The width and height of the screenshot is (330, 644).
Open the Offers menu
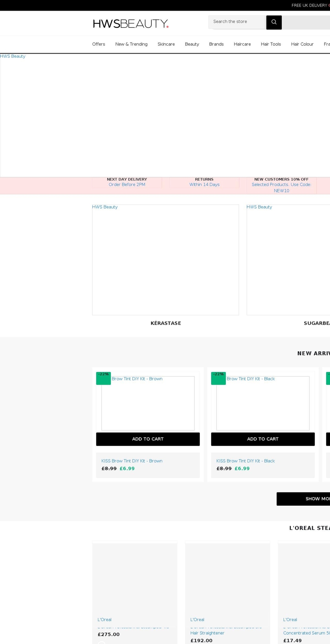click(99, 44)
